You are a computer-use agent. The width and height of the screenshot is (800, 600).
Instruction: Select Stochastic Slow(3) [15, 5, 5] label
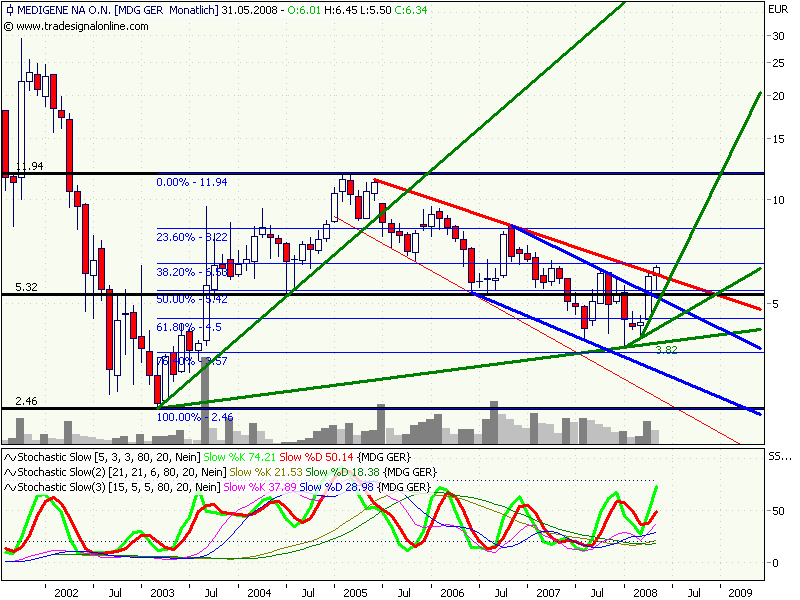(119, 487)
